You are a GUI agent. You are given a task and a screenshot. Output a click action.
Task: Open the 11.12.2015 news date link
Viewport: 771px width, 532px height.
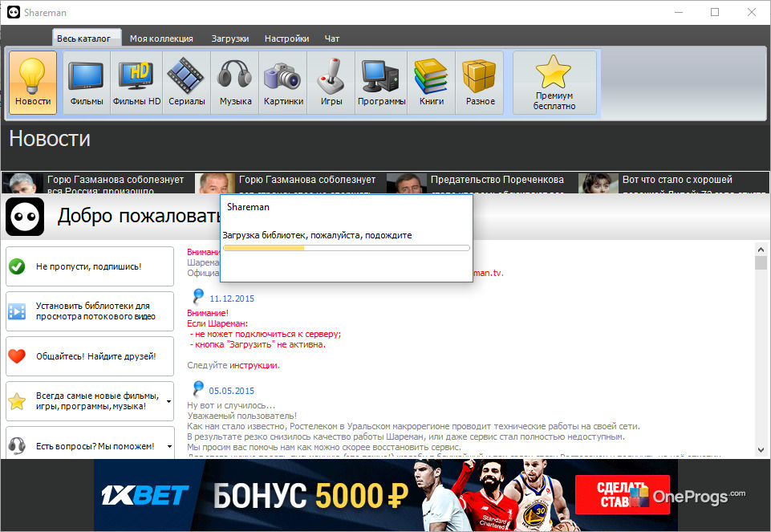(x=232, y=298)
